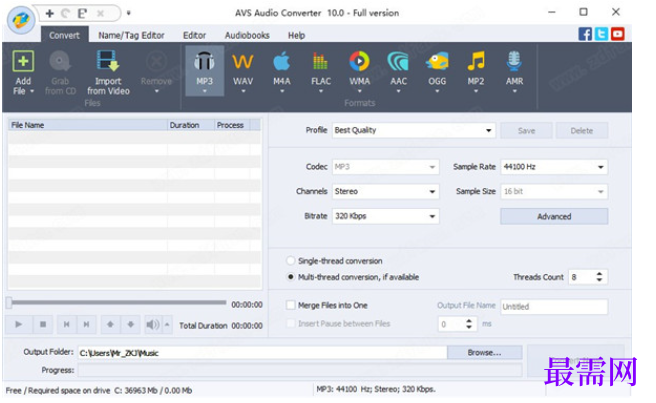The image size is (656, 403).
Task: Open the Twitter page icon
Action: click(601, 34)
